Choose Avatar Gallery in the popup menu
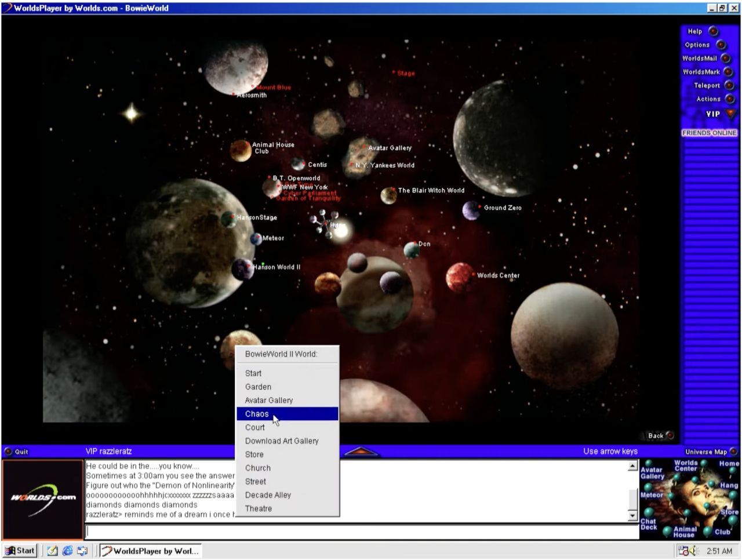The height and width of the screenshot is (560, 742). (288, 400)
